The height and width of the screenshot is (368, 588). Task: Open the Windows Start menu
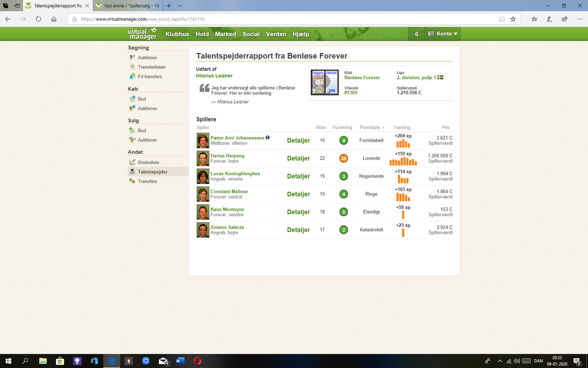[x=8, y=361]
